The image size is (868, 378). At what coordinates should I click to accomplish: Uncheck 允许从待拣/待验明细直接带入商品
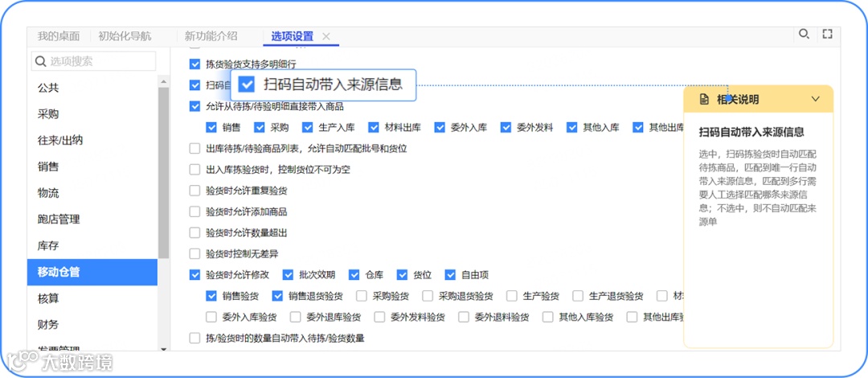(194, 106)
